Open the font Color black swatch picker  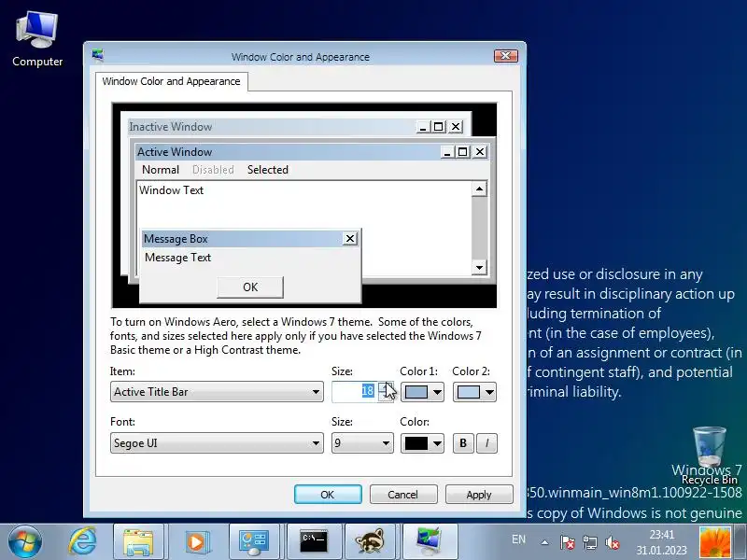pyautogui.click(x=422, y=443)
